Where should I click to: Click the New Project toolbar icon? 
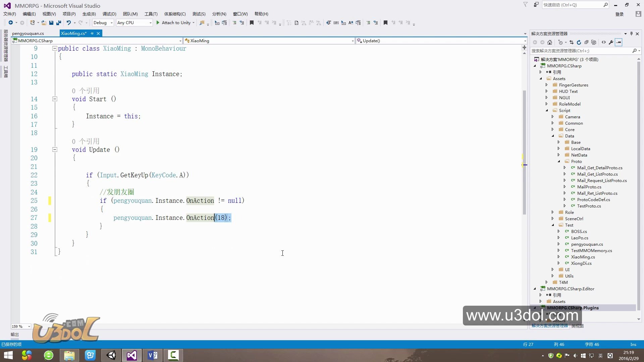pyautogui.click(x=33, y=23)
